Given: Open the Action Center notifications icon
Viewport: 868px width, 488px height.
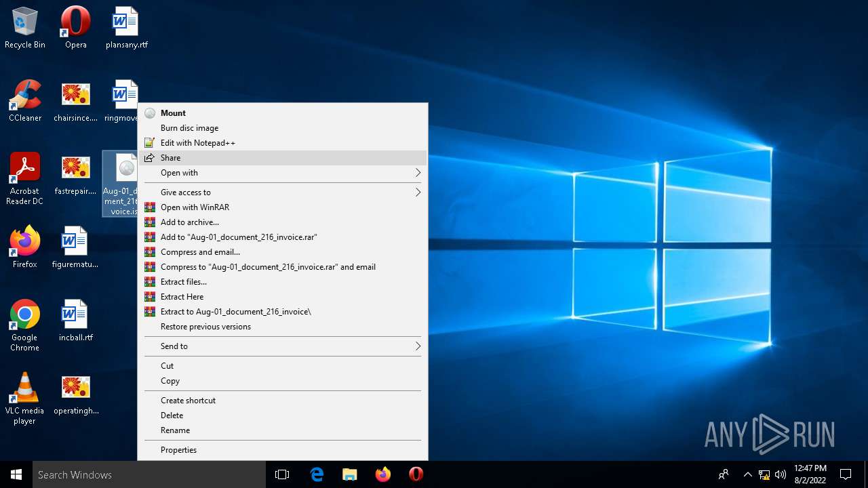Looking at the screenshot, I should (846, 474).
